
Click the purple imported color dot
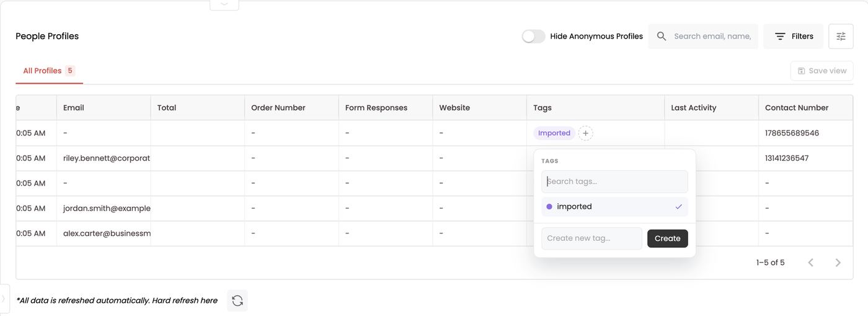549,207
